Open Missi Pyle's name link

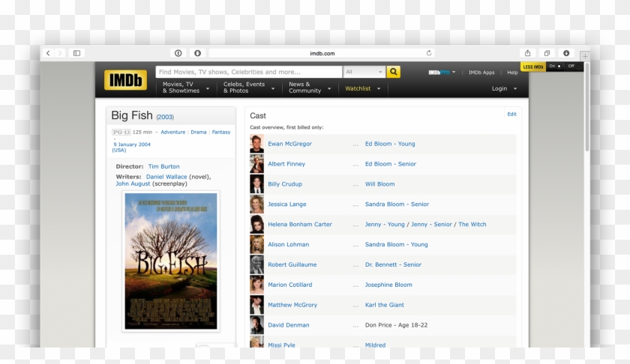pyautogui.click(x=281, y=345)
